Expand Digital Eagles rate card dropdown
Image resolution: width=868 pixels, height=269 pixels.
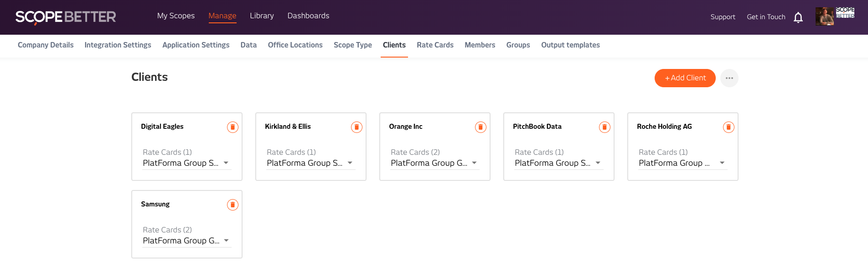pyautogui.click(x=187, y=163)
